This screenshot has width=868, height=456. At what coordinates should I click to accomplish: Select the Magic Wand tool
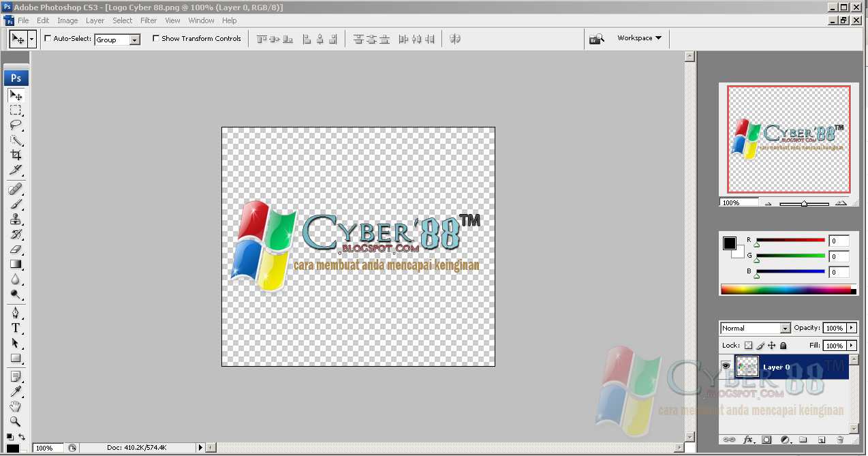[16, 140]
